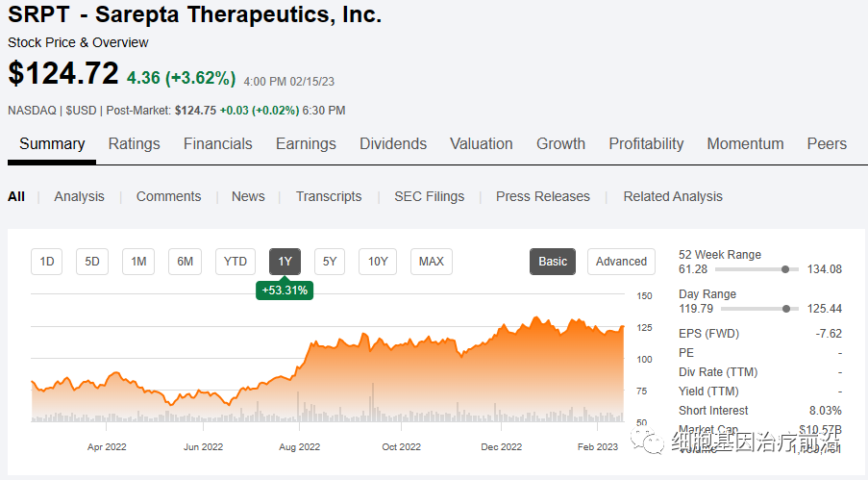Switch chart to Advanced mode

(621, 262)
